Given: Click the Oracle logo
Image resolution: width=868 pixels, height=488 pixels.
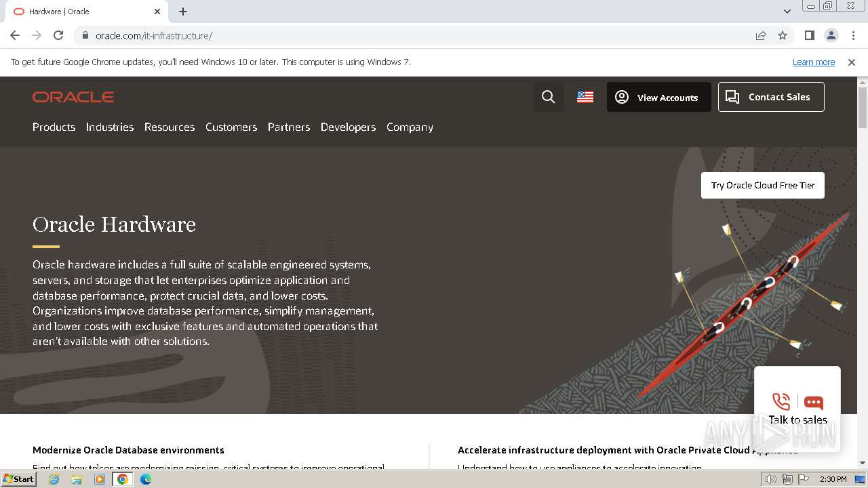Looking at the screenshot, I should tap(73, 97).
